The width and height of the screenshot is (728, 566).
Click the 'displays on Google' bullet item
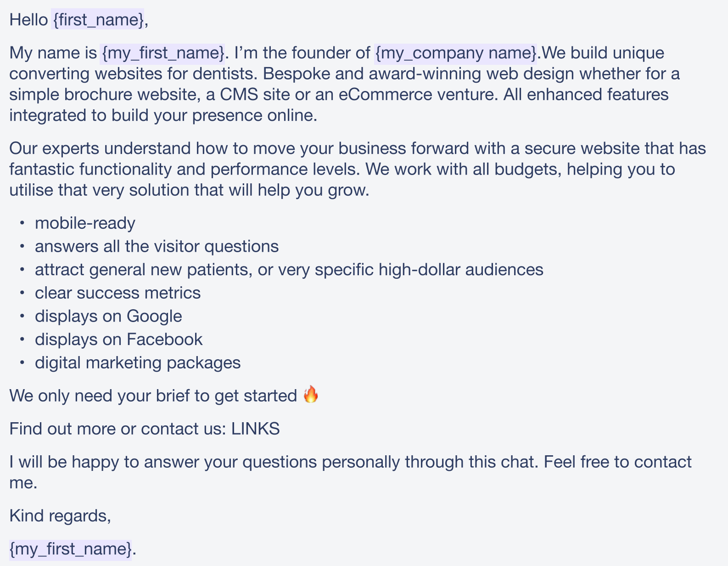point(108,317)
